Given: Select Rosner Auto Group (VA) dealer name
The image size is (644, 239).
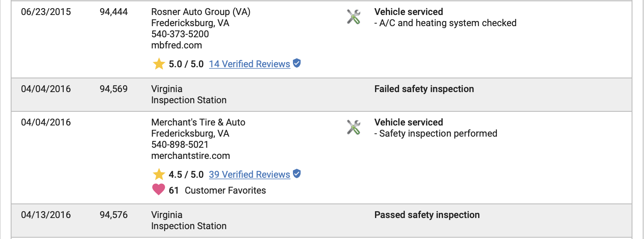Looking at the screenshot, I should pyautogui.click(x=201, y=12).
